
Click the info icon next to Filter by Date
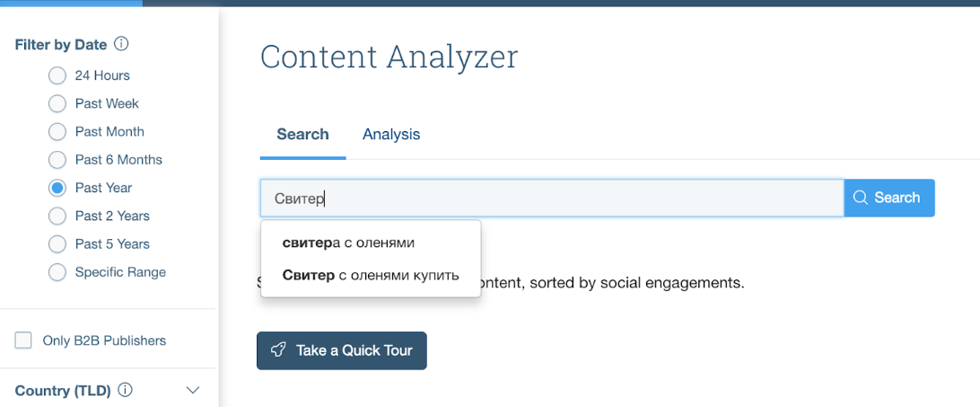[x=122, y=44]
